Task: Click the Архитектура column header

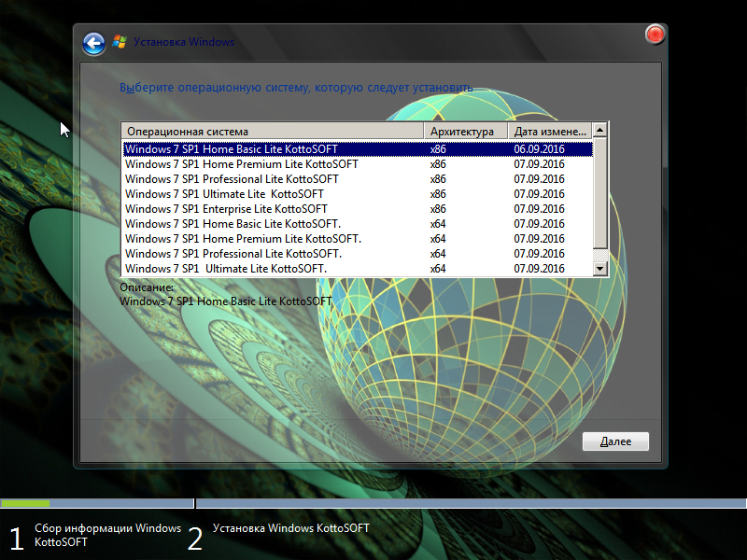Action: (465, 131)
